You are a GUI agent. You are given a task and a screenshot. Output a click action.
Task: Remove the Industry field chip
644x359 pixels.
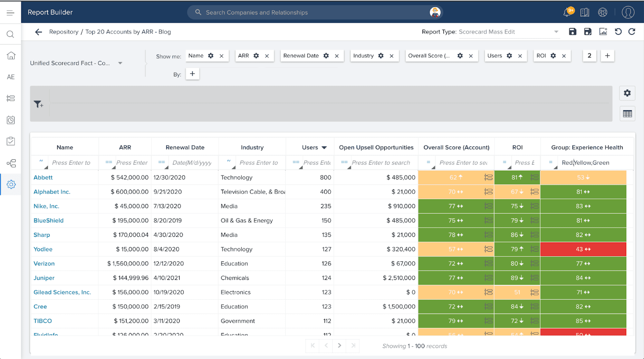[391, 56]
